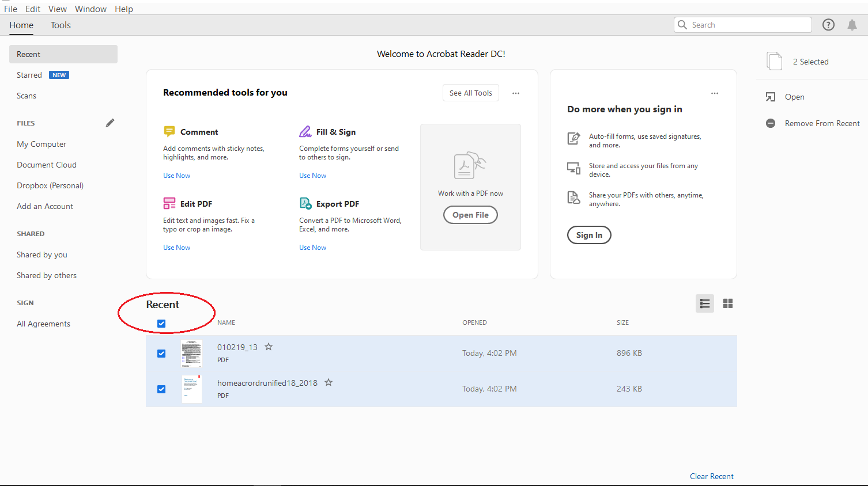Click the edit pencil icon beside Files
Viewport: 868px width, 486px height.
(x=110, y=123)
